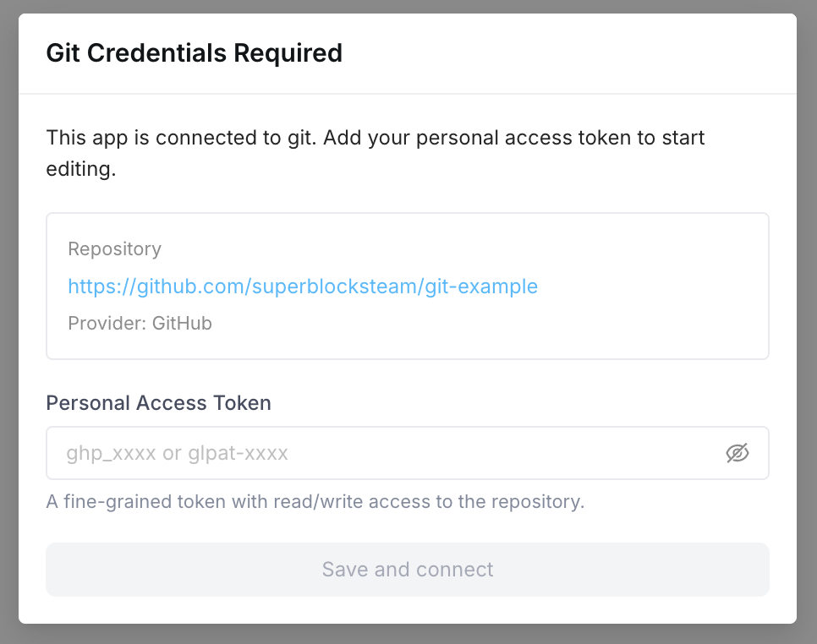The height and width of the screenshot is (644, 817).
Task: Select the Provider: GitHub text
Action: point(140,323)
